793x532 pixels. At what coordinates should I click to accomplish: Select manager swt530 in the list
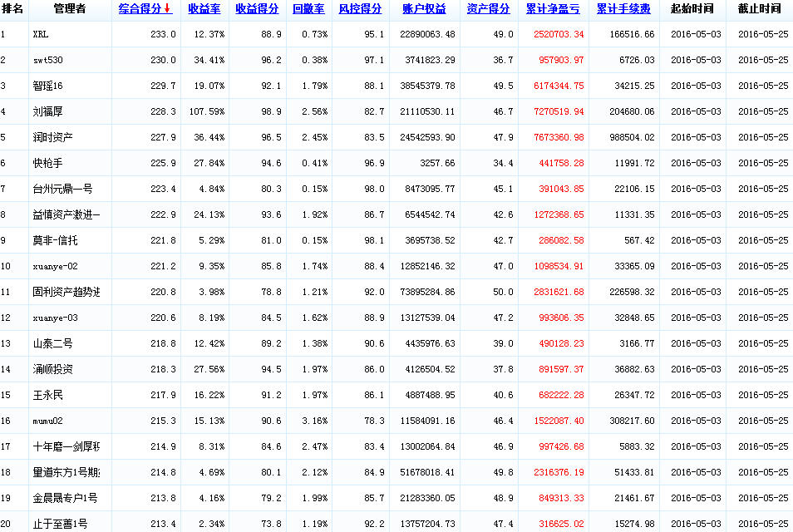pos(48,60)
